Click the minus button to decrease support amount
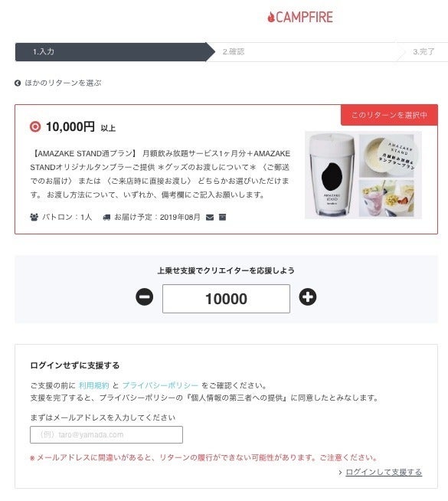The height and width of the screenshot is (501, 448). (x=144, y=296)
